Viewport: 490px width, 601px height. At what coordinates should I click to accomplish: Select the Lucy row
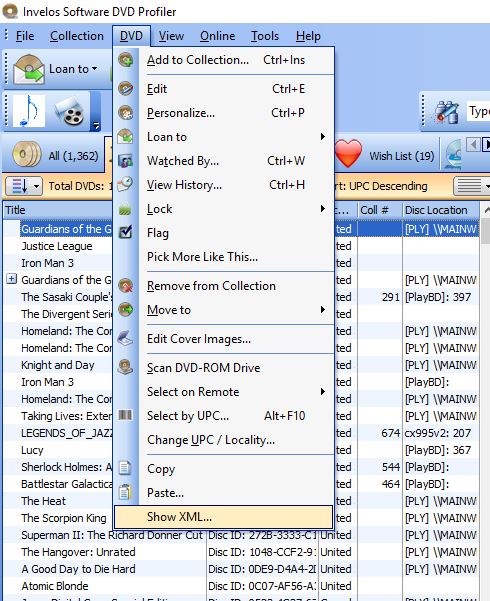(32, 450)
